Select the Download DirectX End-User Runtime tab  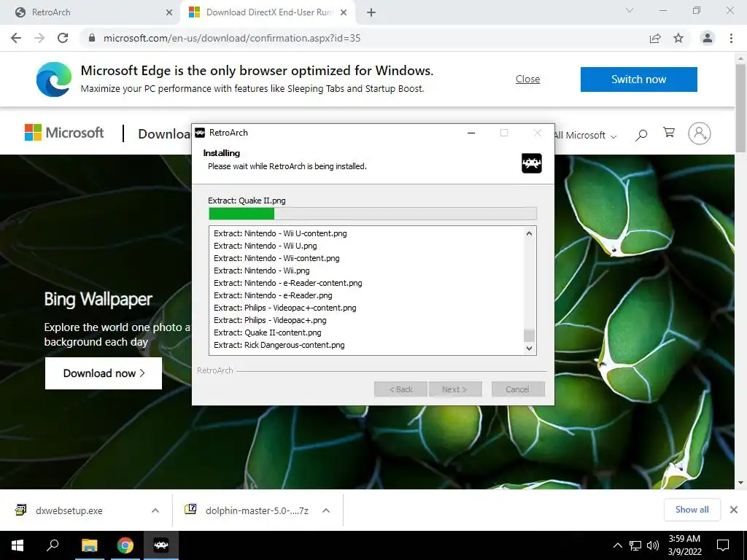267,12
